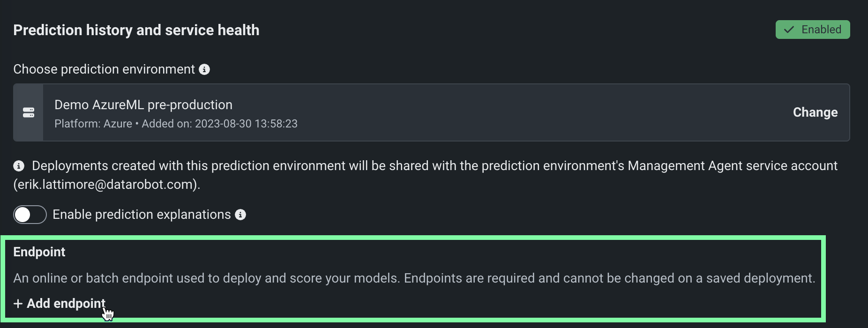Viewport: 868px width, 328px height.
Task: Click the server icon in environment card
Action: pyautogui.click(x=29, y=112)
